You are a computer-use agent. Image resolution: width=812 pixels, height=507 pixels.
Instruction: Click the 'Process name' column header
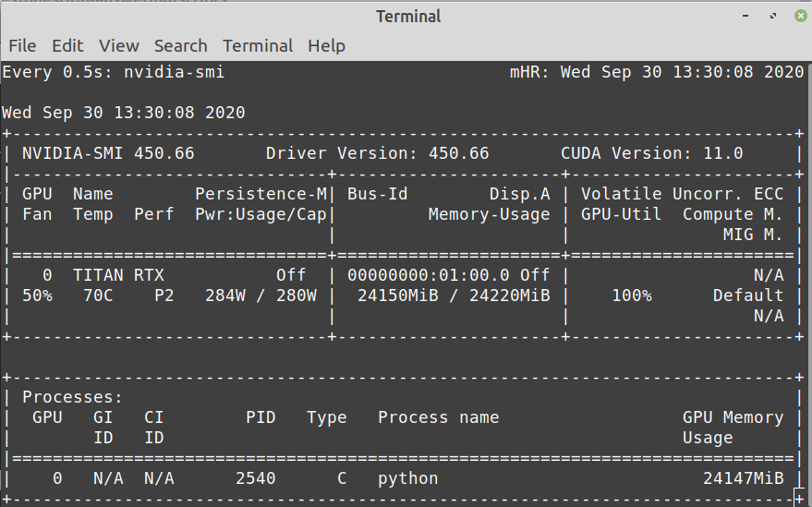[438, 417]
